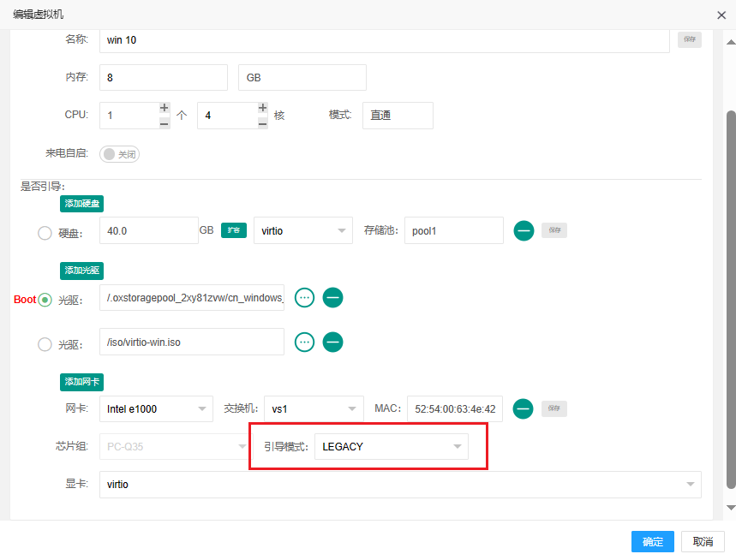Click the vertical scrollbar of the dialog

pyautogui.click(x=730, y=300)
